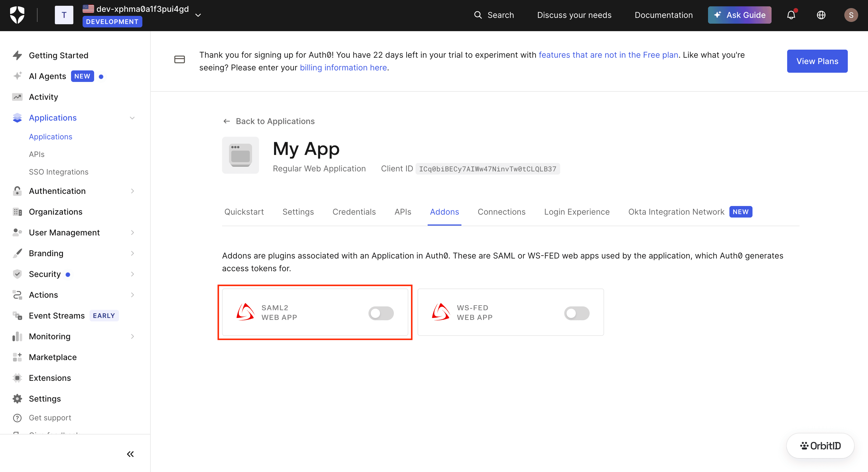Click the My App application thumbnail
The width and height of the screenshot is (868, 472).
coord(240,155)
